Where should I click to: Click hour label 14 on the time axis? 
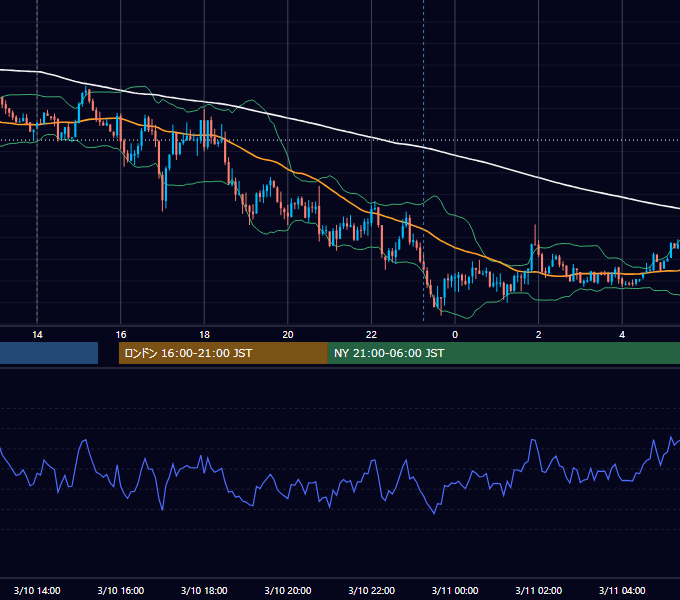(37, 335)
